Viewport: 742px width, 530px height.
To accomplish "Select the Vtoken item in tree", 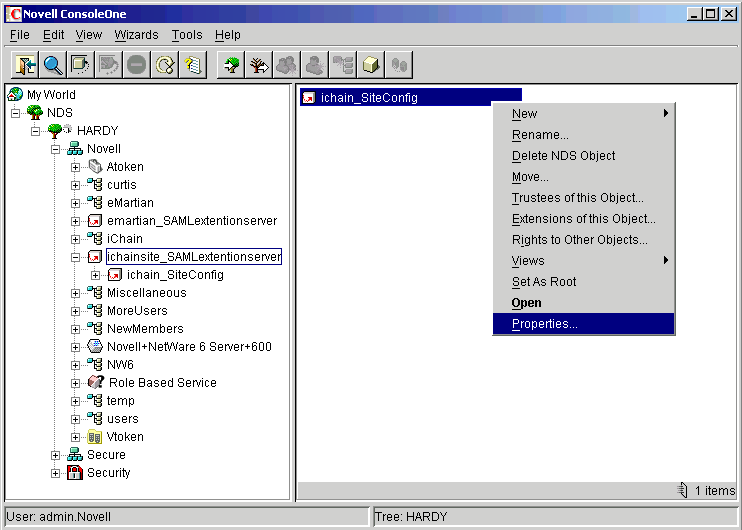I will 125,437.
